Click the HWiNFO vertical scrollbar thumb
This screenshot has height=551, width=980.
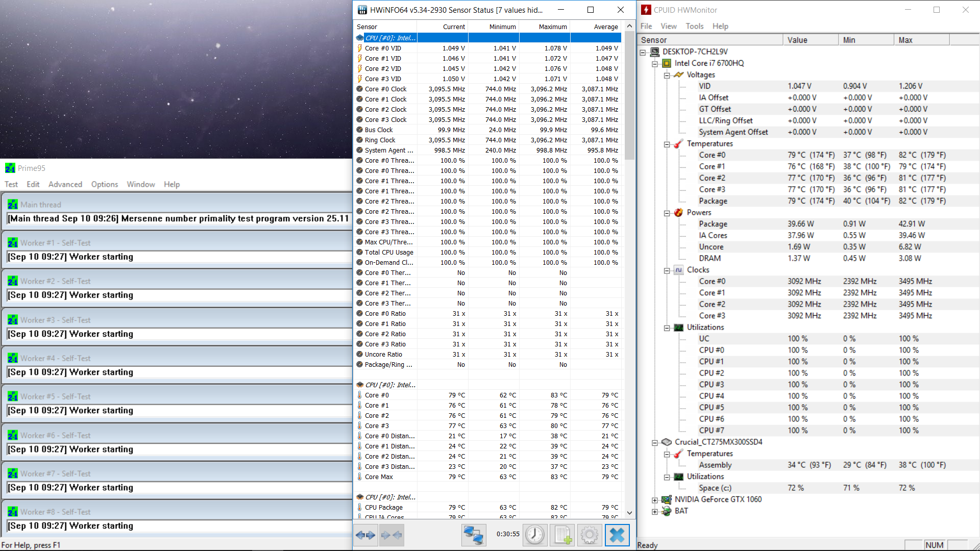629,95
